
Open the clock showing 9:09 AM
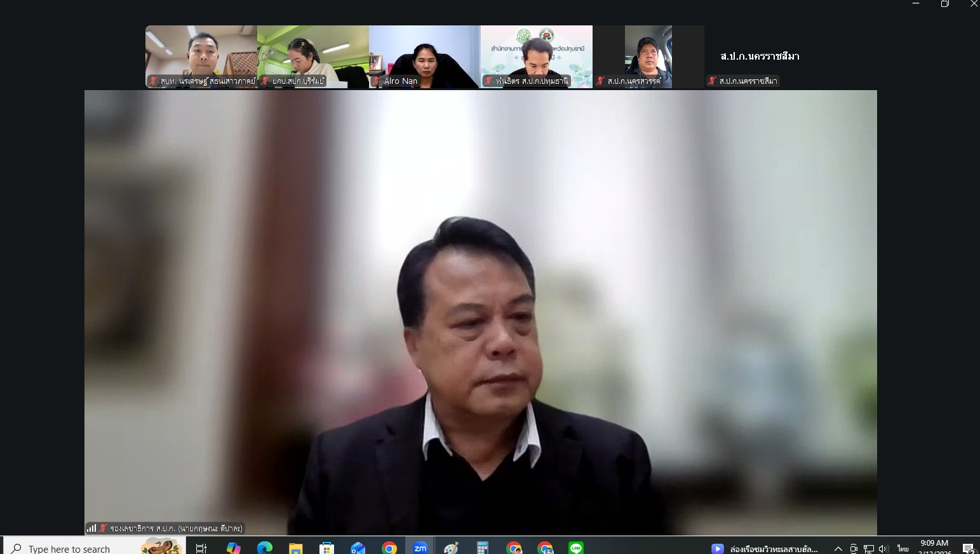[x=934, y=547]
